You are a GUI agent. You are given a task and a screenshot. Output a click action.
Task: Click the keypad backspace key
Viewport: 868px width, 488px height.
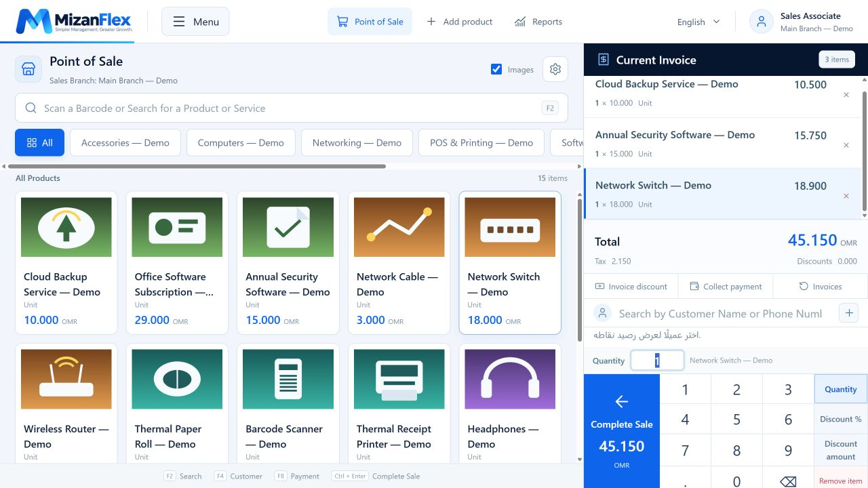(788, 481)
